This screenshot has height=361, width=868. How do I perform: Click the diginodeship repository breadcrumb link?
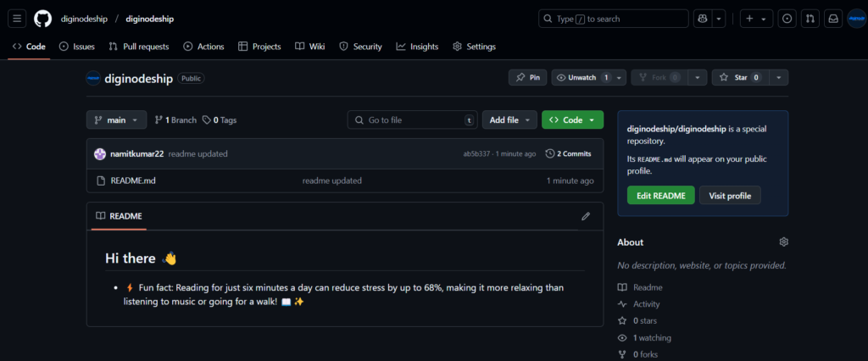point(150,19)
